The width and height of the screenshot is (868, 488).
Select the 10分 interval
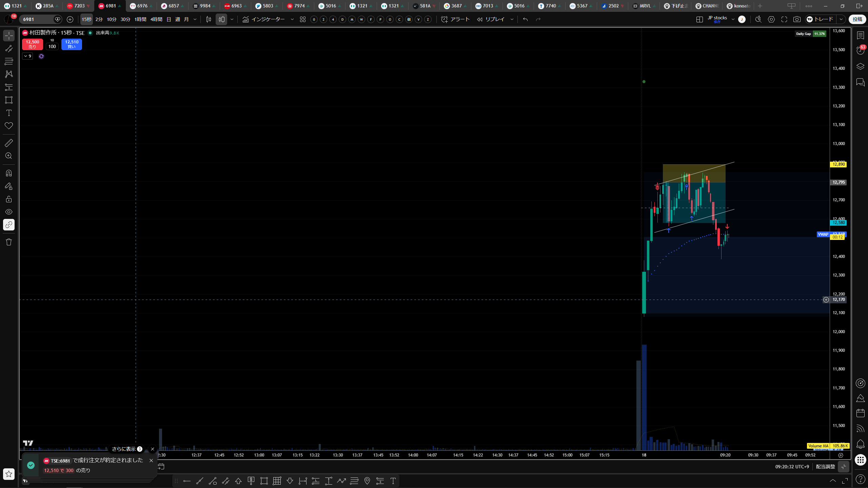pos(112,20)
